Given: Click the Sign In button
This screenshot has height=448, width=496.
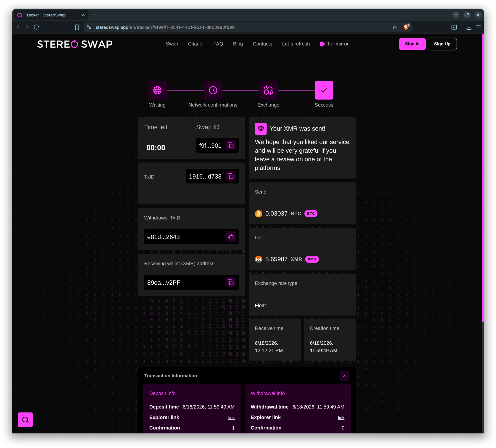Looking at the screenshot, I should [412, 44].
